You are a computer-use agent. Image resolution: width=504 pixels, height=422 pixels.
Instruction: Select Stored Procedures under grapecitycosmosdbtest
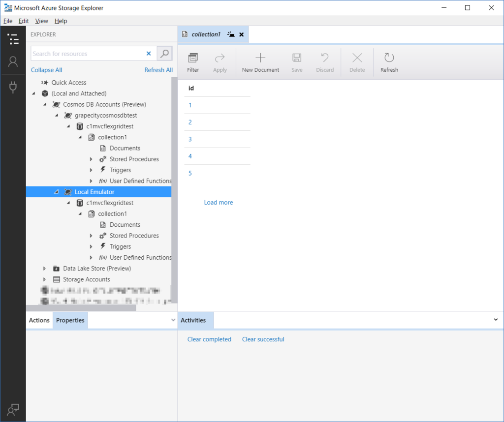(134, 159)
